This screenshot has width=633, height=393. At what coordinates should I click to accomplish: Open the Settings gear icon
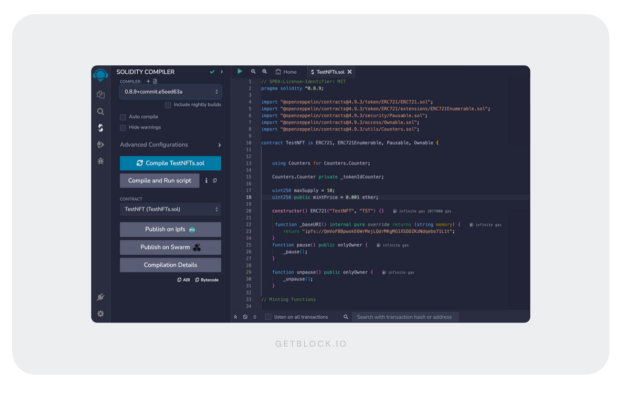pyautogui.click(x=101, y=314)
